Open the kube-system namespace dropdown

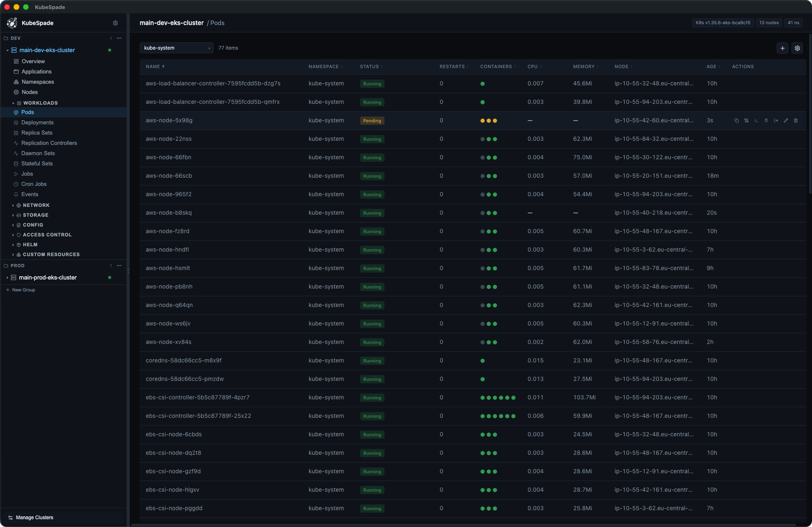point(177,48)
